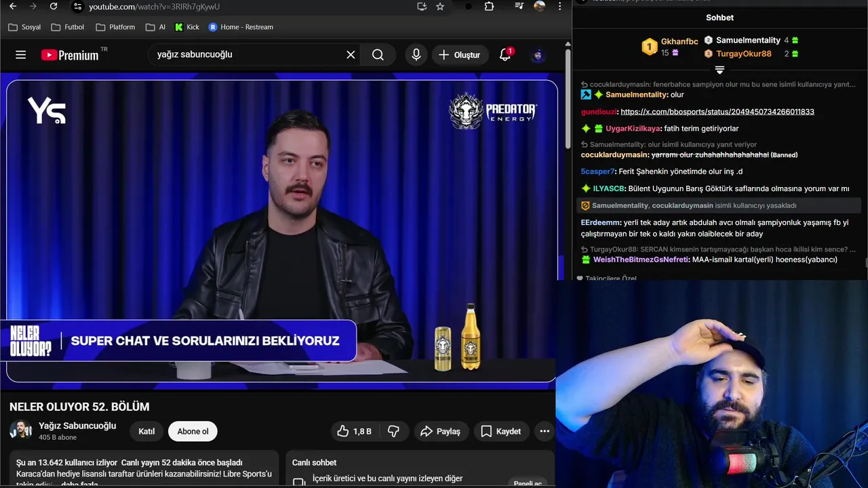Image resolution: width=868 pixels, height=488 pixels.
Task: Open the Chrome three-dot menu
Action: pyautogui.click(x=559, y=7)
